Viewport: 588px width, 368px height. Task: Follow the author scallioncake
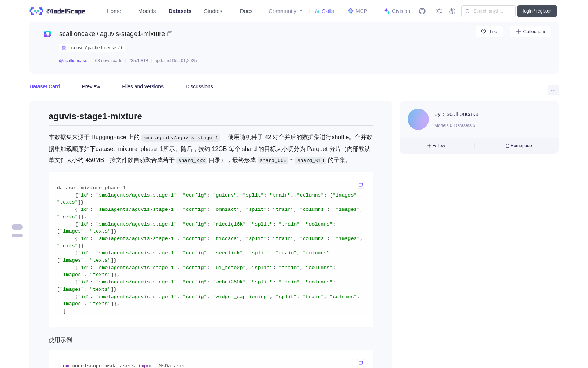point(436,146)
